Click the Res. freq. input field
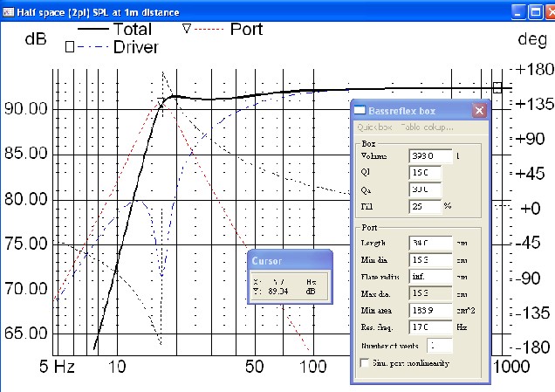Image resolution: width=555 pixels, height=392 pixels. 430,327
